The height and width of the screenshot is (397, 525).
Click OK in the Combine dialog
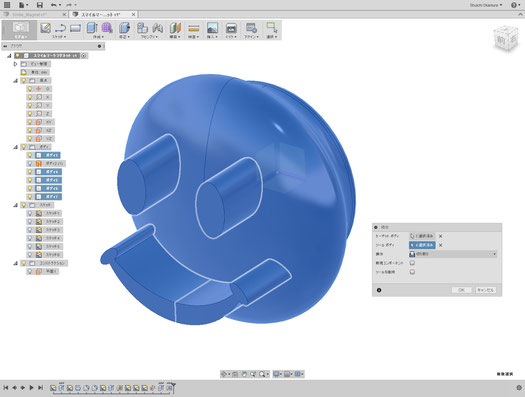(461, 290)
